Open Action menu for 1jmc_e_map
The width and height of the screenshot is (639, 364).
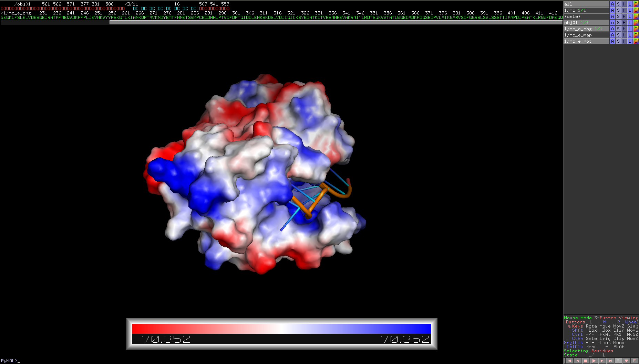point(612,35)
